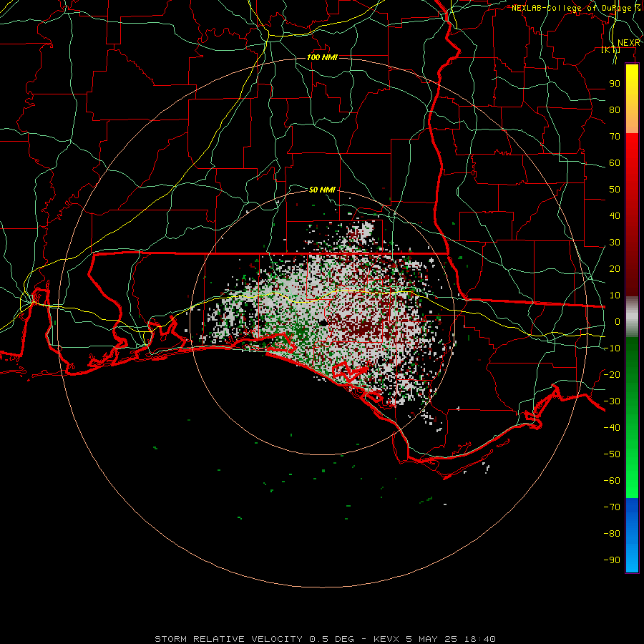
Task: Select the -30 scale label
Action: point(612,401)
